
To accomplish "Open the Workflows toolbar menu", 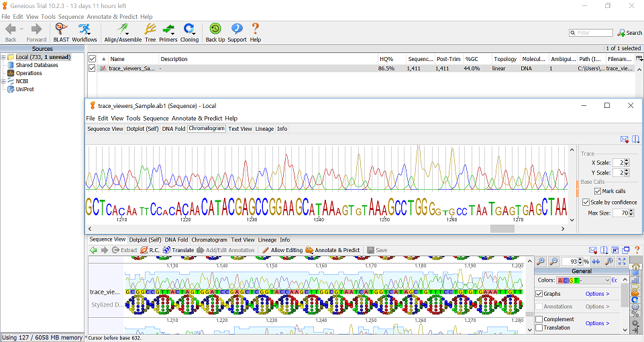I will tap(85, 32).
